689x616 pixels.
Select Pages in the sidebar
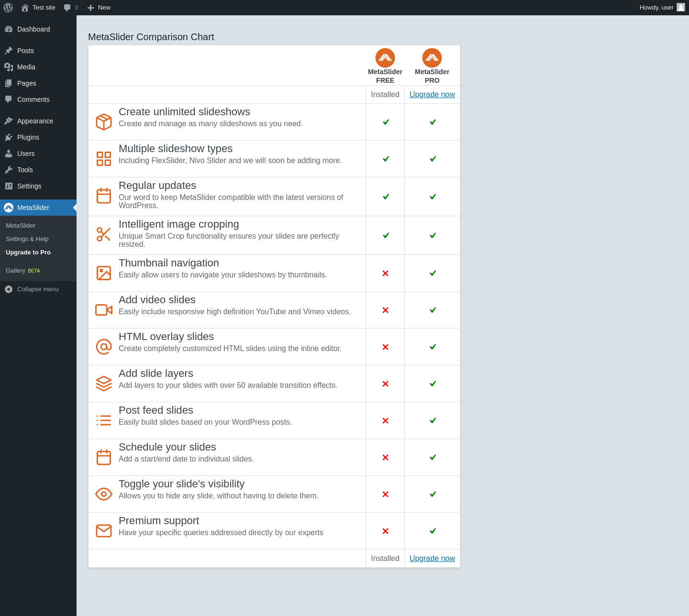(38, 83)
